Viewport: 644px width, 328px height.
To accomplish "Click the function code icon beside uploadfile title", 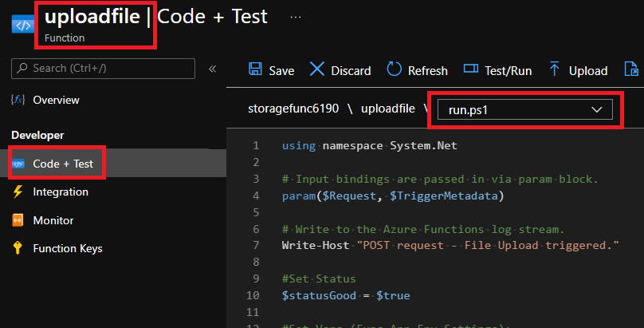I will 23,24.
